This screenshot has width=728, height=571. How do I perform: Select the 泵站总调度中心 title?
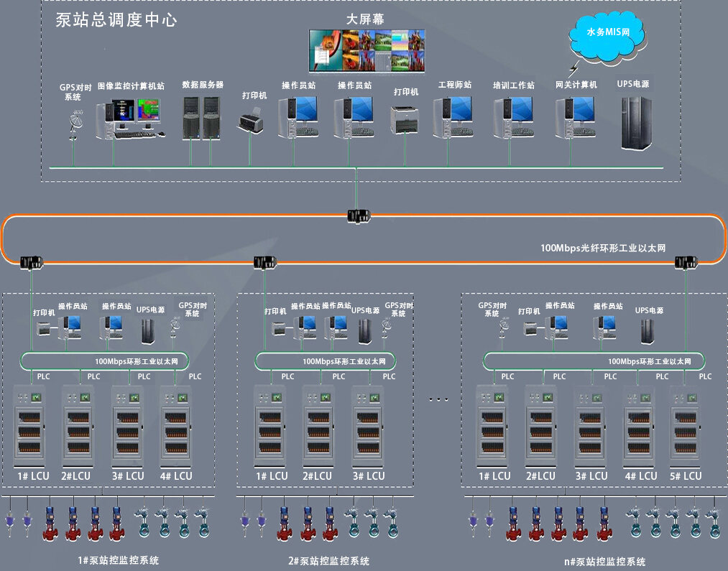pyautogui.click(x=116, y=20)
